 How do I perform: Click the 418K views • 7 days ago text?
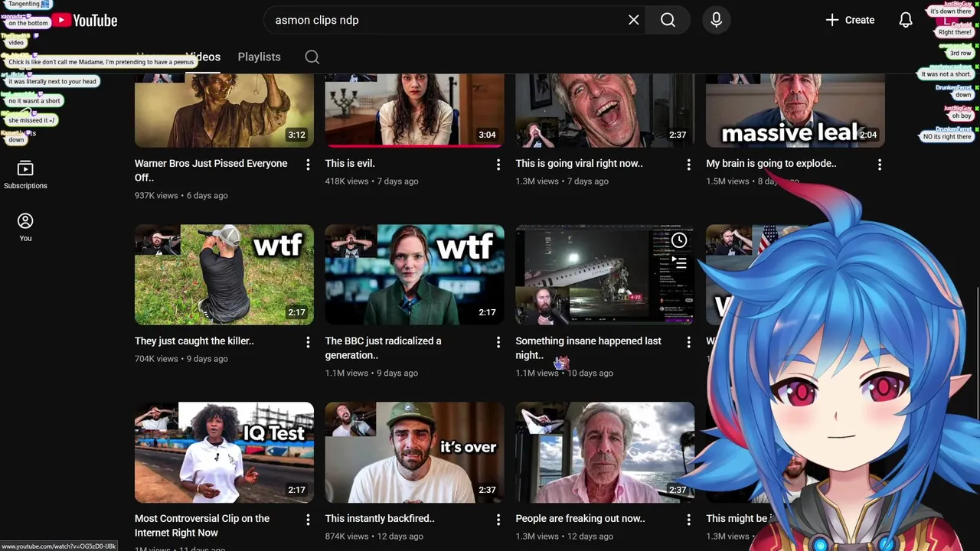372,181
